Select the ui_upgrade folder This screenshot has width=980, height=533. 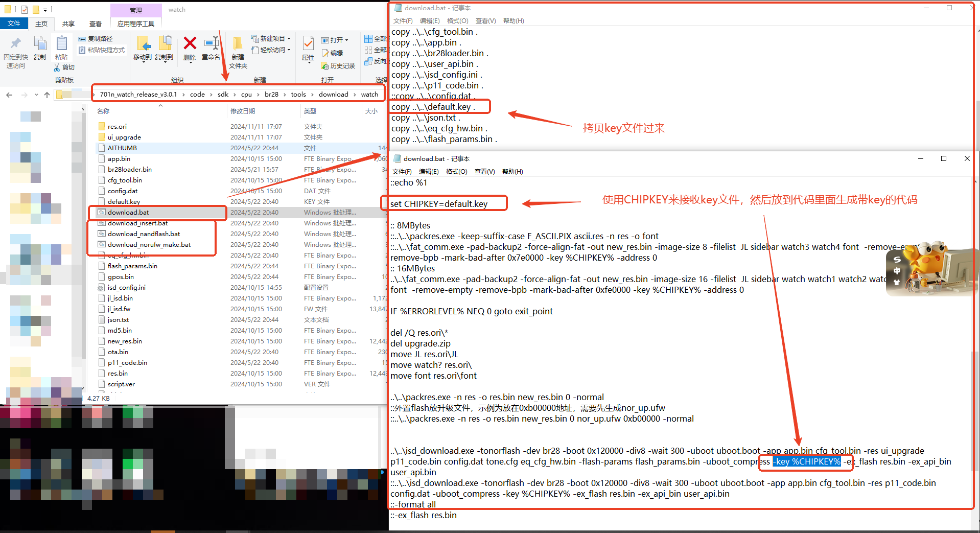[124, 137]
